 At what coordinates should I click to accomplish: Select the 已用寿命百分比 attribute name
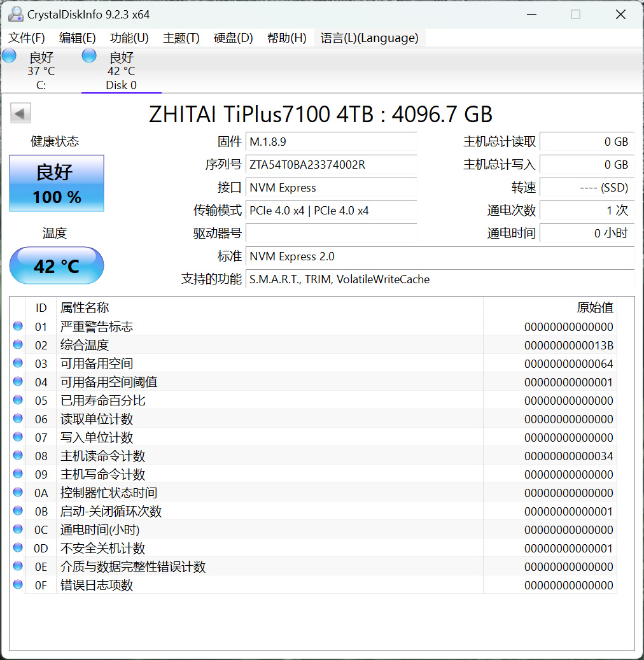(x=102, y=400)
